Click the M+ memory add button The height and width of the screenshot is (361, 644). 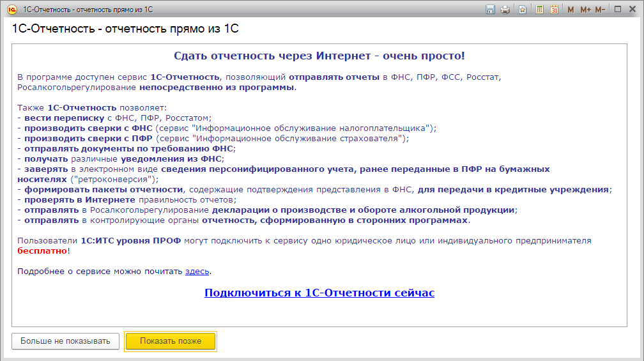585,10
